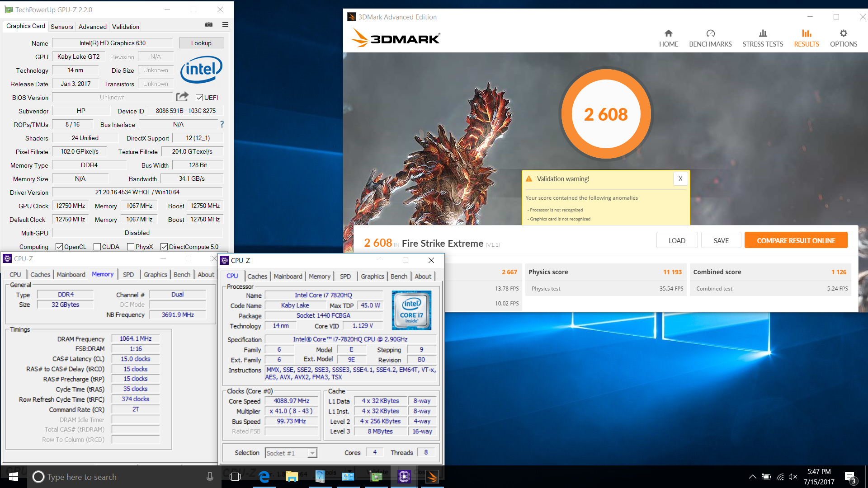Open the 3DMark Home section
The width and height of the screenshot is (868, 488).
point(668,38)
